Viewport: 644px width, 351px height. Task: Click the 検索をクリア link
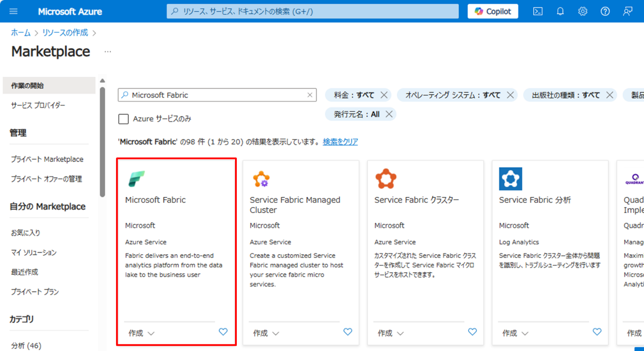[x=340, y=142]
